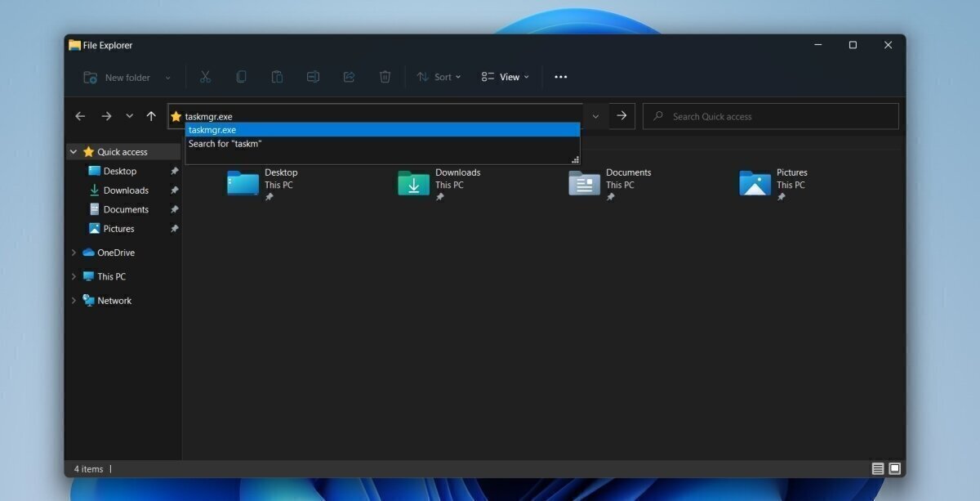Expand the This PC tree item
This screenshot has width=980, height=501.
73,276
